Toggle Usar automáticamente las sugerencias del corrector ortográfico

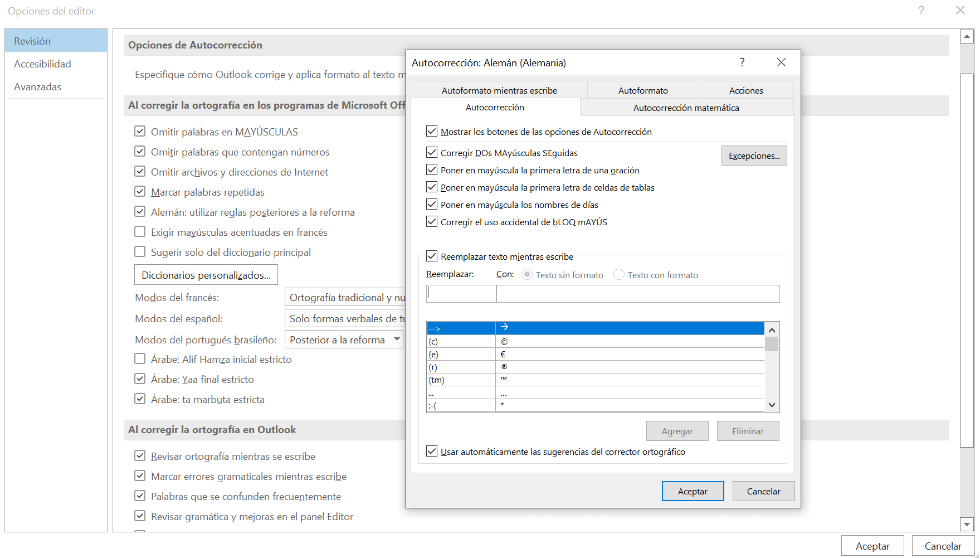point(432,452)
